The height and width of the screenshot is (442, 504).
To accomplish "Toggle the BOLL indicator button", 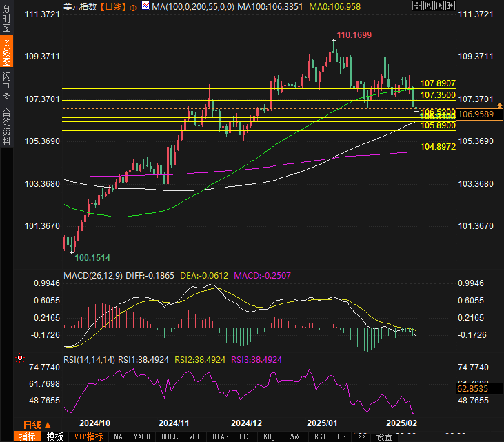I will pos(169,436).
